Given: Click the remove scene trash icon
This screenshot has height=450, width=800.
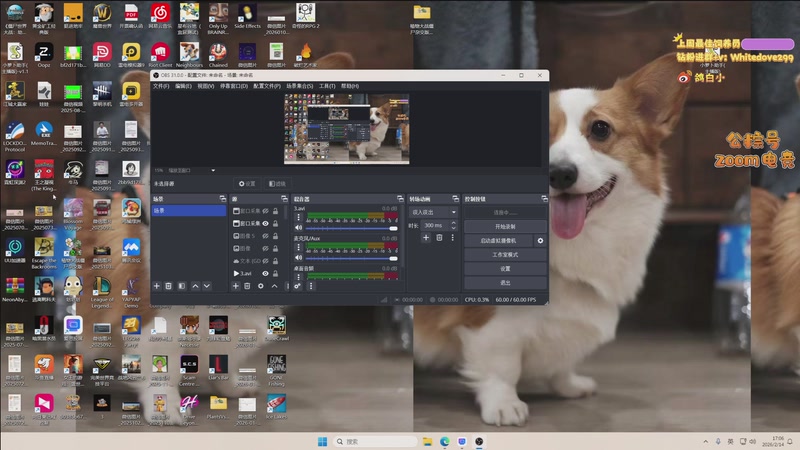Looking at the screenshot, I should 169,286.
